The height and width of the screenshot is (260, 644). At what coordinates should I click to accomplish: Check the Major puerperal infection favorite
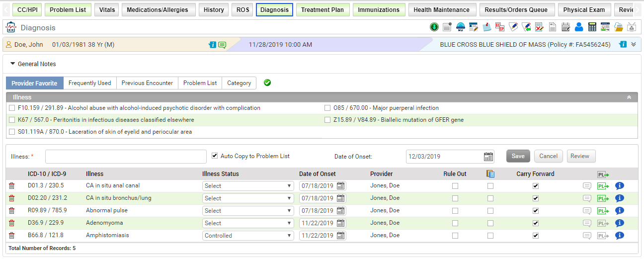pos(327,108)
